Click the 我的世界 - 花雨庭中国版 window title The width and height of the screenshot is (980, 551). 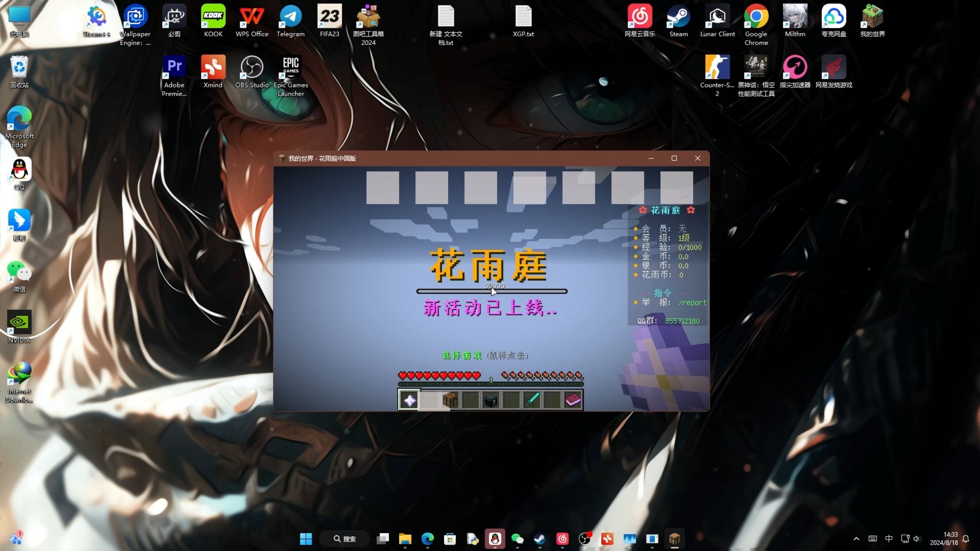(x=322, y=158)
